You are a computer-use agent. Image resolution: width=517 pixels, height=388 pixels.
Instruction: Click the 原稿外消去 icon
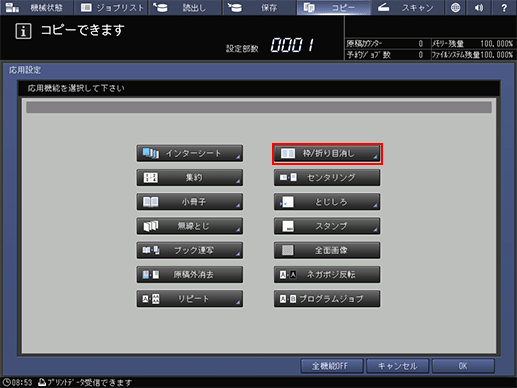pyautogui.click(x=151, y=275)
